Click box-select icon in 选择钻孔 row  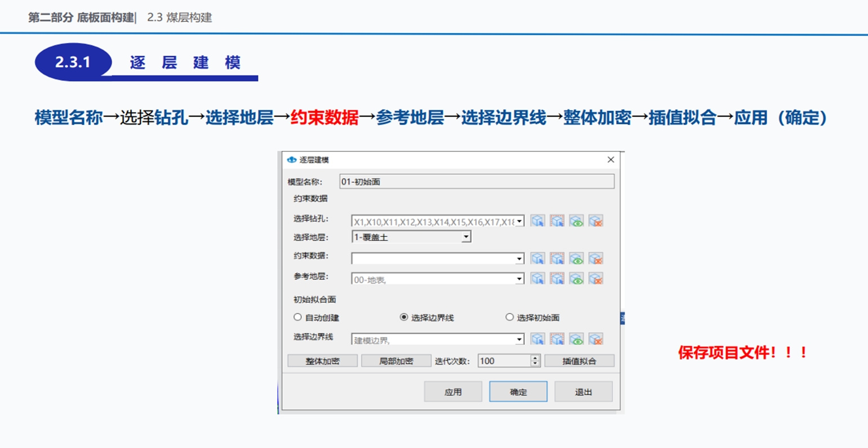[x=557, y=221]
